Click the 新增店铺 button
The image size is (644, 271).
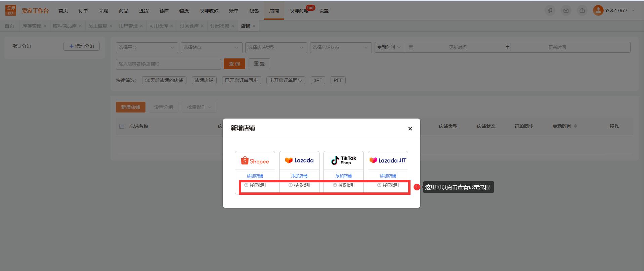coord(131,107)
